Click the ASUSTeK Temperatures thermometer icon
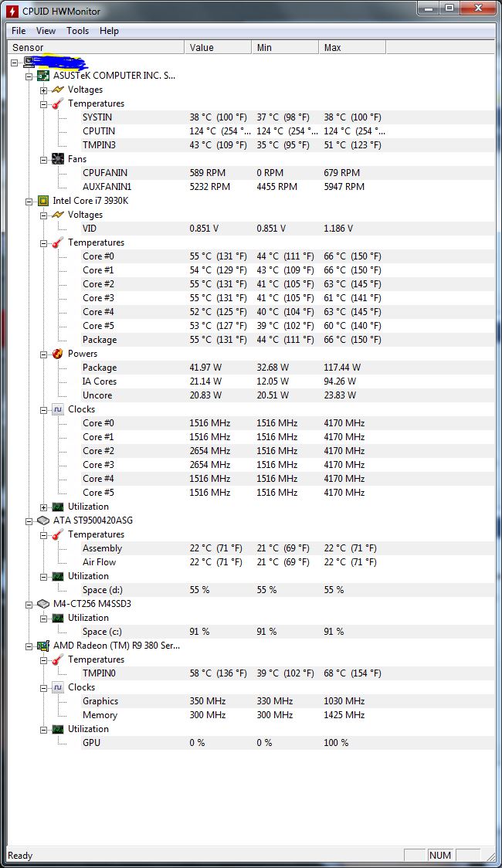Screen dimensions: 502x868 click(58, 103)
